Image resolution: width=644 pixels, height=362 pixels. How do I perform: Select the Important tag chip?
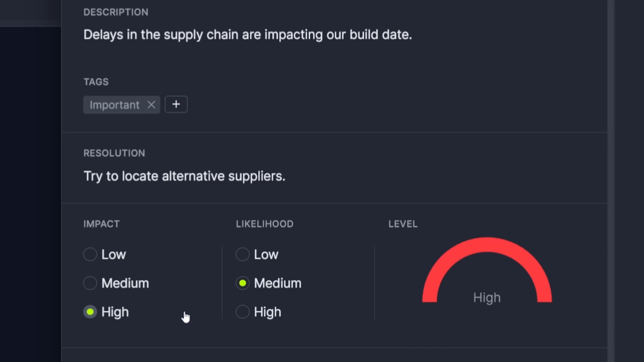(115, 105)
